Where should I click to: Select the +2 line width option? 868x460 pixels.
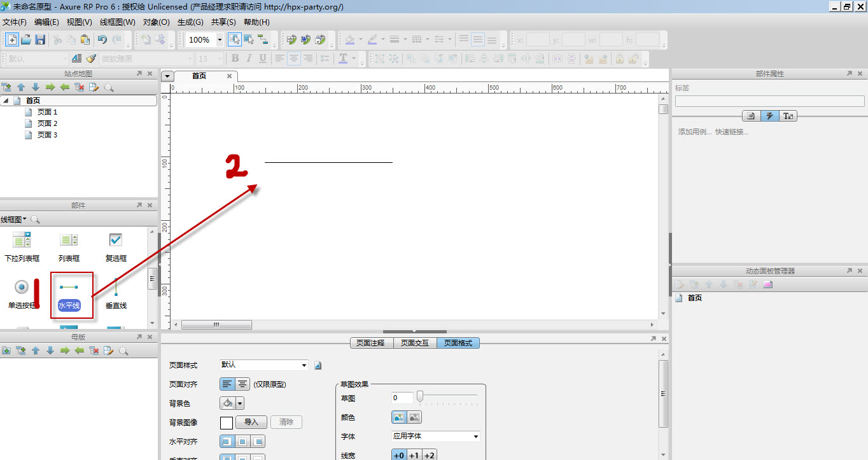(x=429, y=455)
